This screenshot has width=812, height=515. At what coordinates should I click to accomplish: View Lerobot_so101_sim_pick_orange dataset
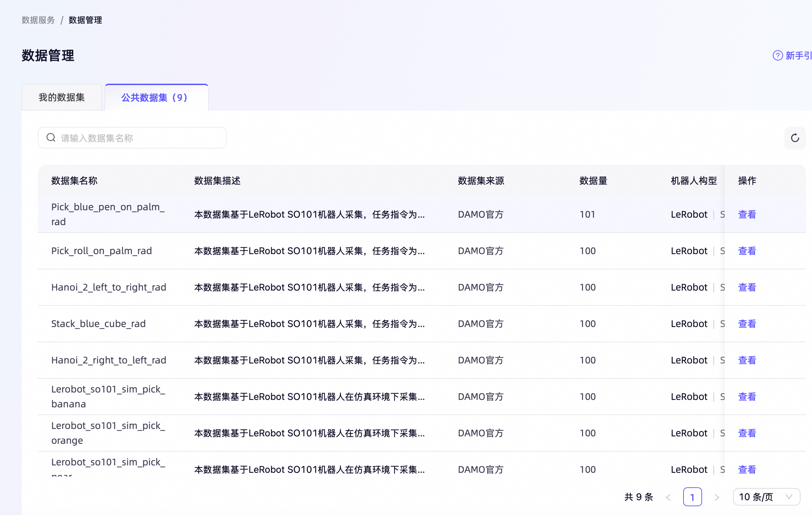click(747, 433)
